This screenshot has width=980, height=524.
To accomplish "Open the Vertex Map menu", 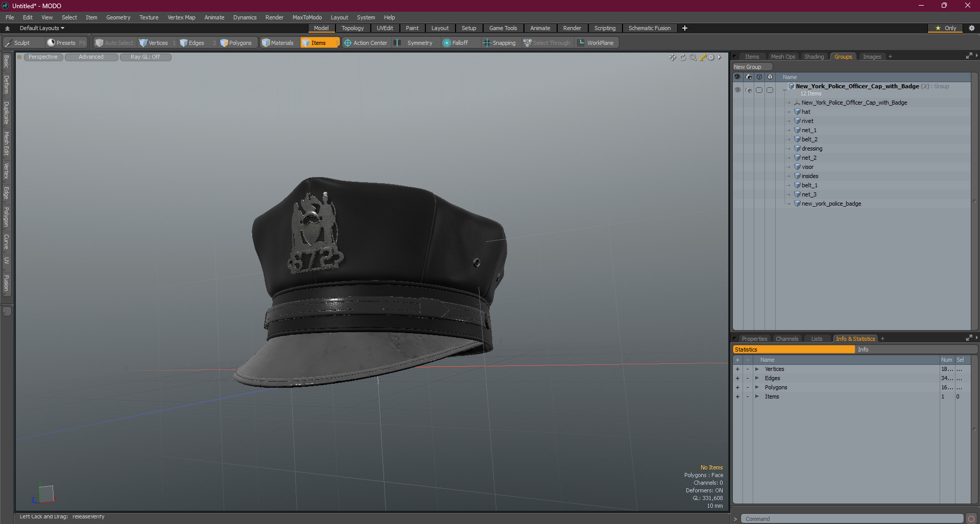I will tap(181, 17).
